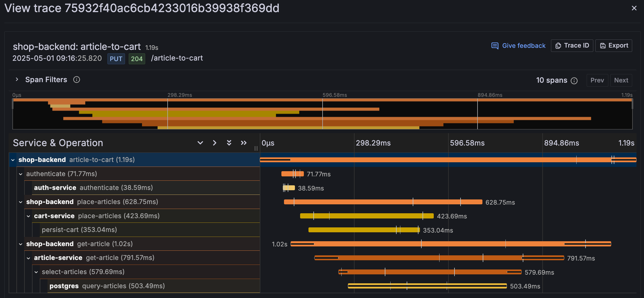Go to Next span match
644x298 pixels.
(621, 80)
